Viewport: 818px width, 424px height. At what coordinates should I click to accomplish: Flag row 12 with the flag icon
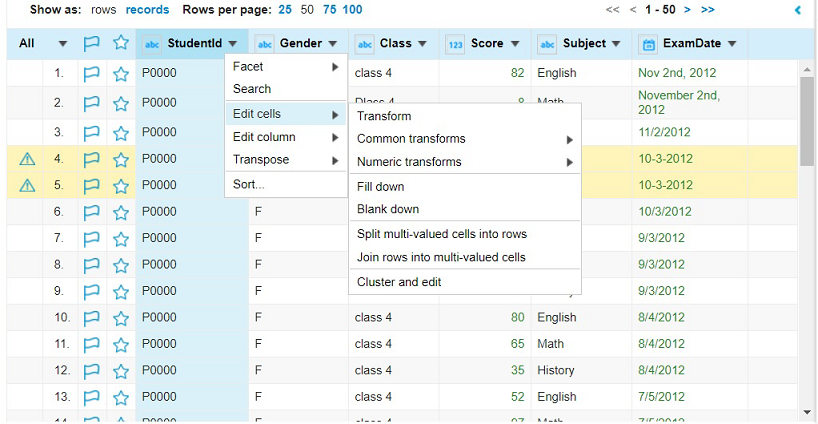click(x=92, y=371)
